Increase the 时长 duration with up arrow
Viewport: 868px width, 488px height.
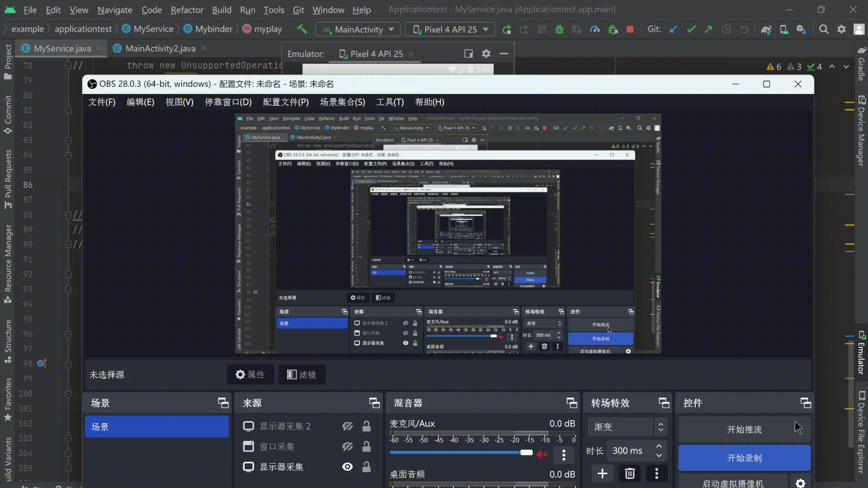pos(659,446)
